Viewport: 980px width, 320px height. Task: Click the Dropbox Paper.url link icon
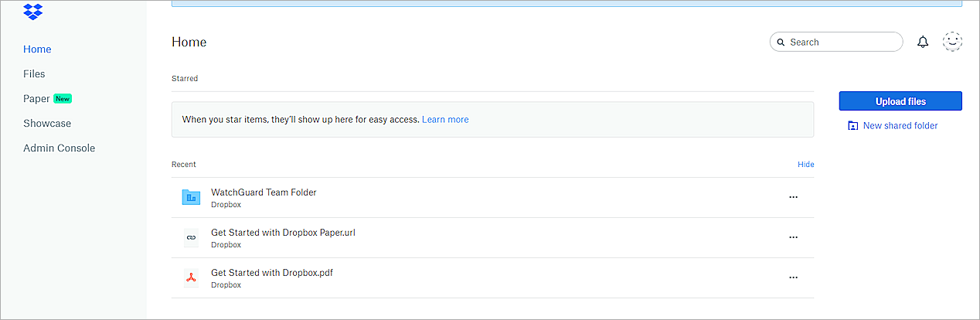coord(191,237)
